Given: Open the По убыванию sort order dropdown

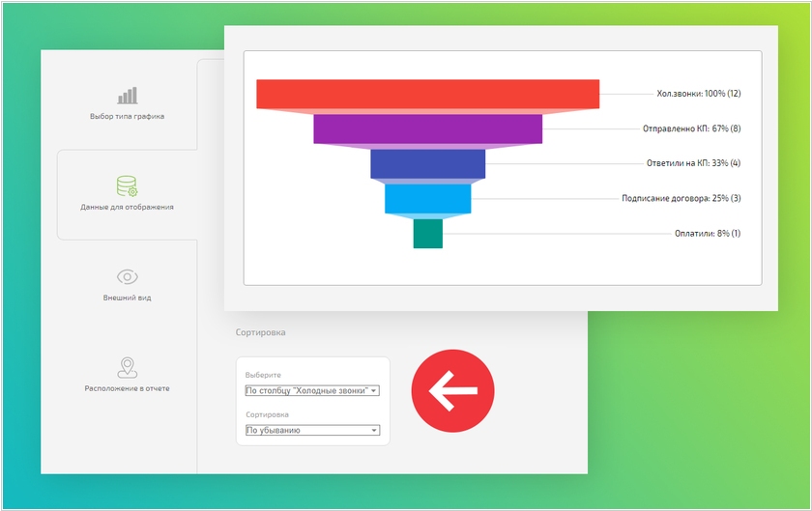Looking at the screenshot, I should tap(312, 430).
